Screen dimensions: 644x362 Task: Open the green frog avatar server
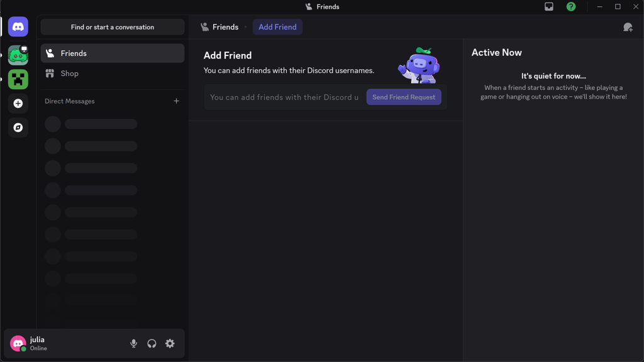coord(18,55)
